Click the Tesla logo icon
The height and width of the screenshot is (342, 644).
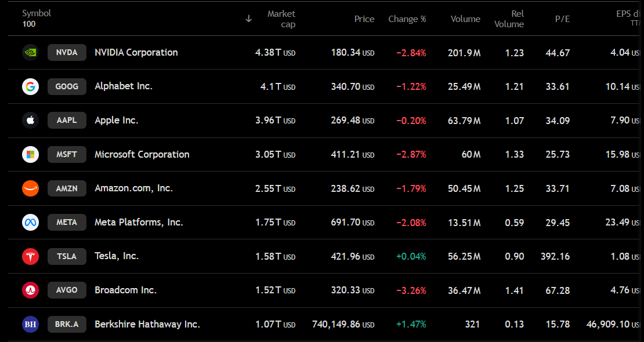(30, 256)
